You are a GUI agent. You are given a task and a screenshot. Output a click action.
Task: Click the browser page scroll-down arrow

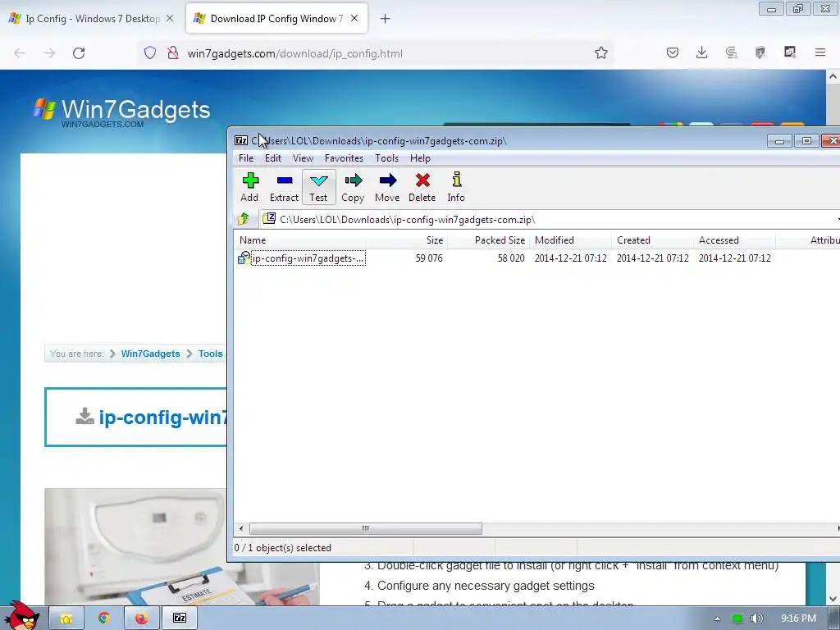(x=833, y=598)
